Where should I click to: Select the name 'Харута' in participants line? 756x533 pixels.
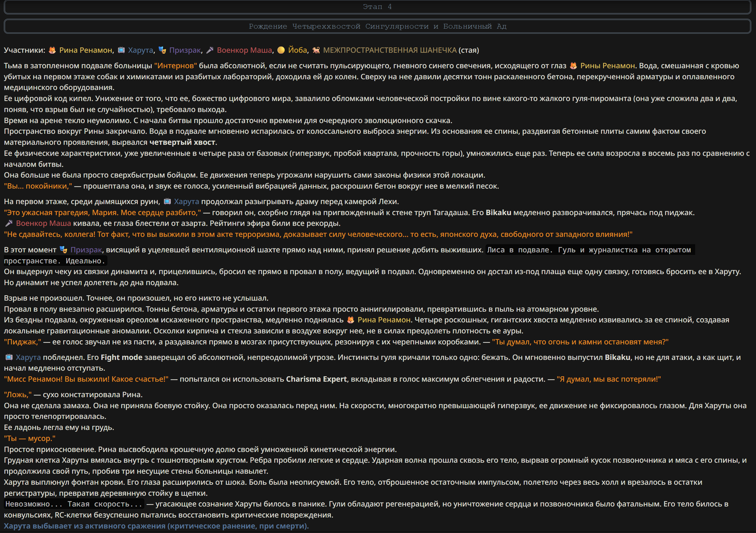click(141, 50)
